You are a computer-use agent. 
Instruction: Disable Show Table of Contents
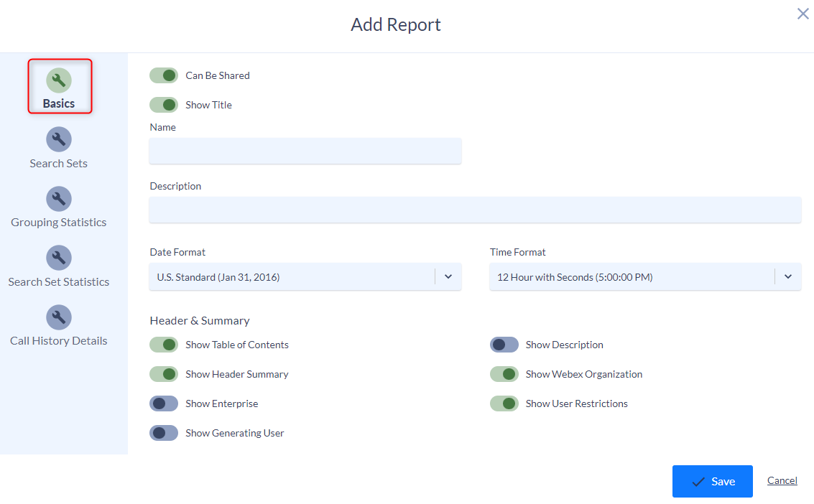coord(164,345)
